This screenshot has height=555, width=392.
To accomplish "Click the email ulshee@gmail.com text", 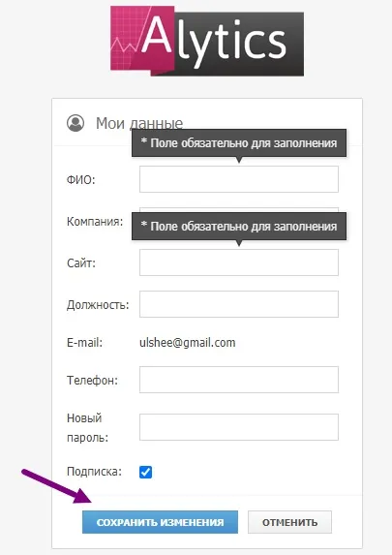I will tap(188, 343).
